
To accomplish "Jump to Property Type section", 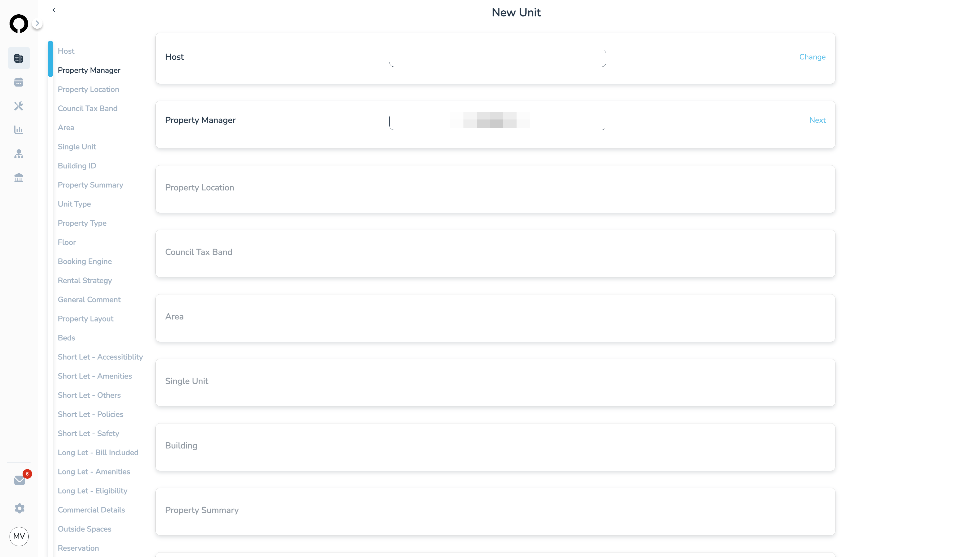I will click(x=82, y=223).
